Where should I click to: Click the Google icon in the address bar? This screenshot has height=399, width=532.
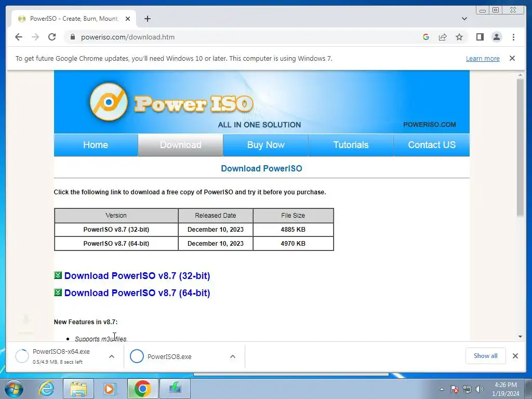pyautogui.click(x=426, y=37)
